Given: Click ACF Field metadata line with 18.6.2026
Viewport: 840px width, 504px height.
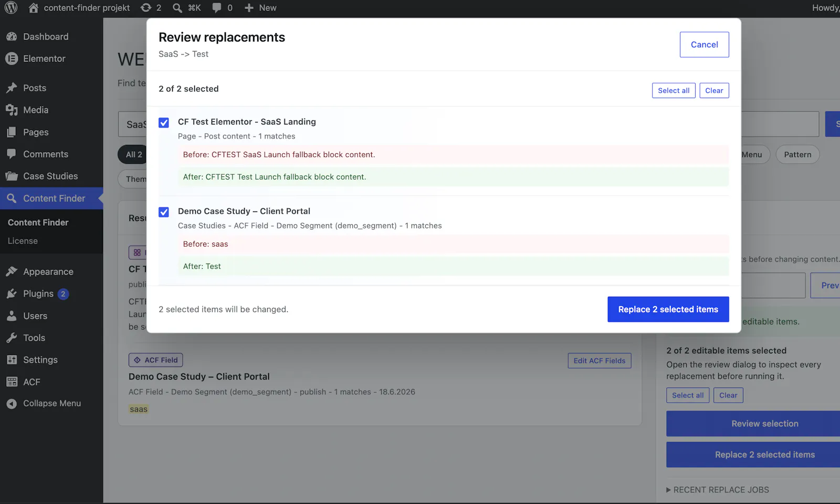Looking at the screenshot, I should (272, 392).
